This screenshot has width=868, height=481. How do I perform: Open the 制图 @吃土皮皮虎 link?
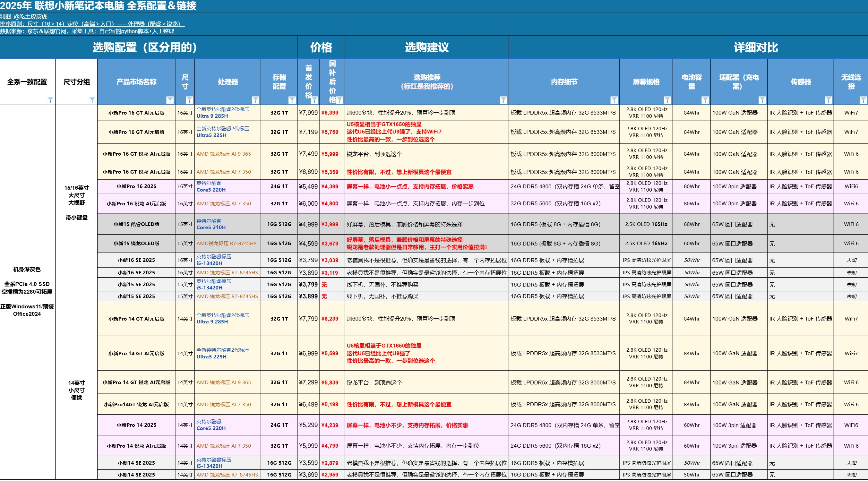click(x=24, y=16)
